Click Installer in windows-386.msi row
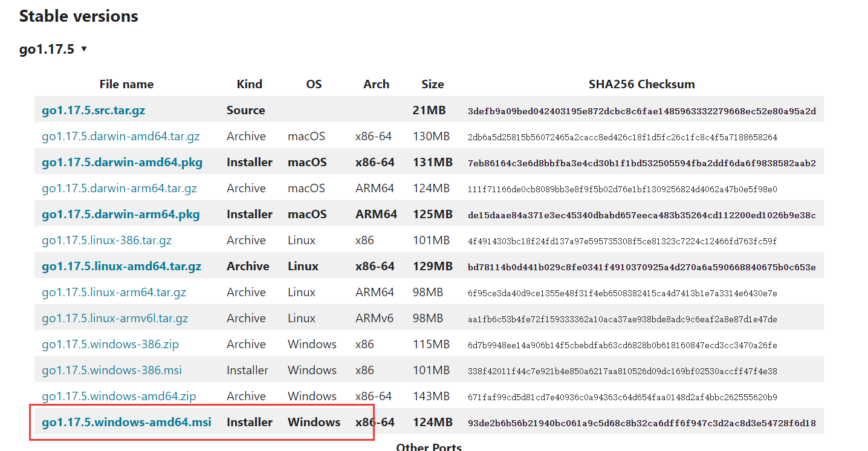This screenshot has width=868, height=451. [x=247, y=371]
